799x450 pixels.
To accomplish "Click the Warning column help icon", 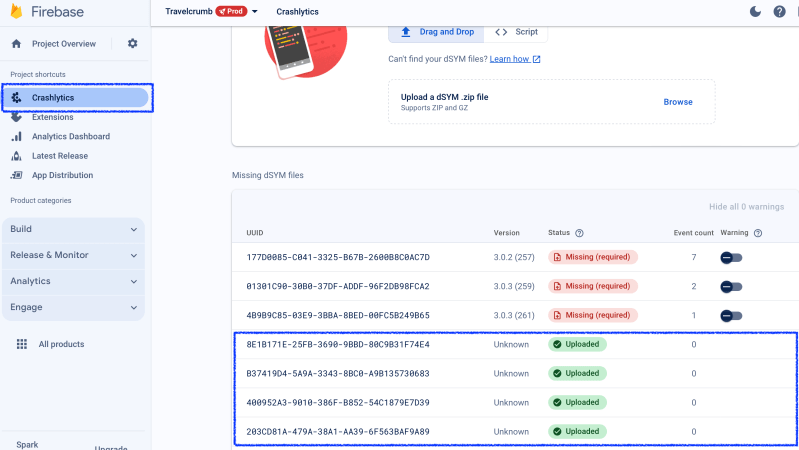I will (757, 233).
